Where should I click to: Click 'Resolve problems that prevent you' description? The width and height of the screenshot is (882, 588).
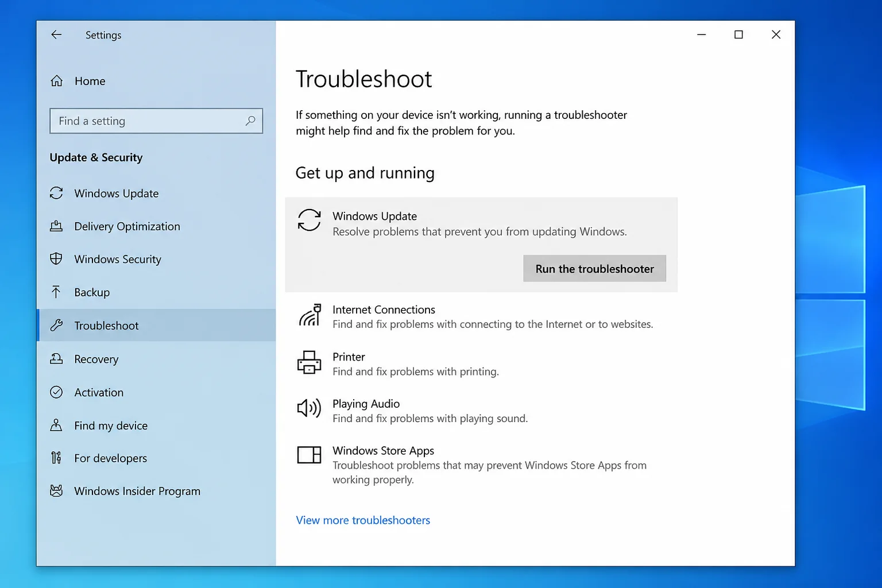[479, 231]
